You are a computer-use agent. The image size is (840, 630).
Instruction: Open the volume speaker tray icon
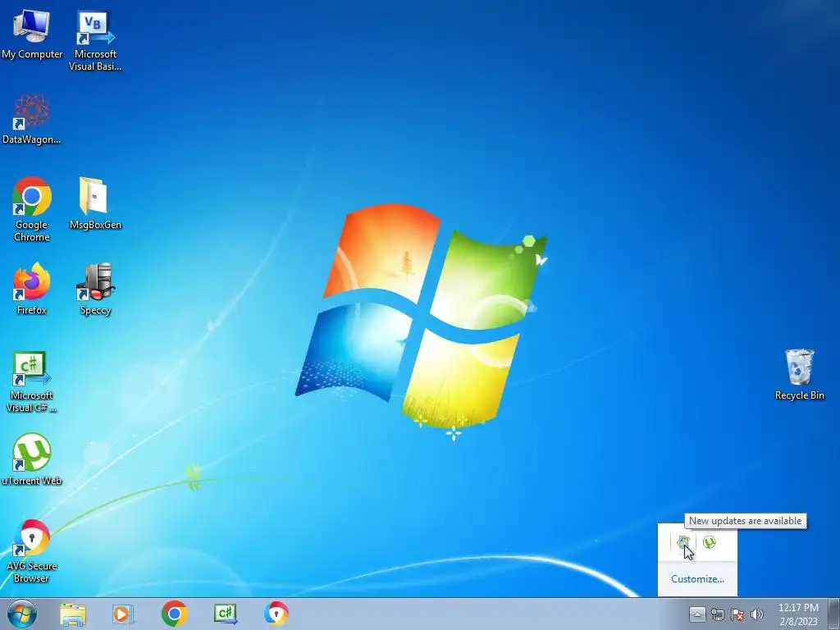pyautogui.click(x=757, y=614)
